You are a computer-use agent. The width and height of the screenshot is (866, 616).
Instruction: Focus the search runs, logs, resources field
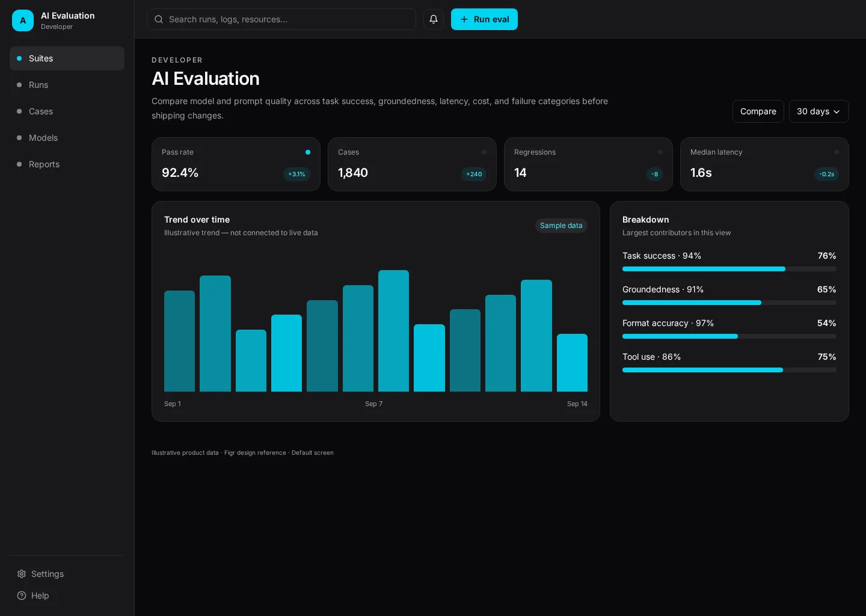tap(281, 19)
